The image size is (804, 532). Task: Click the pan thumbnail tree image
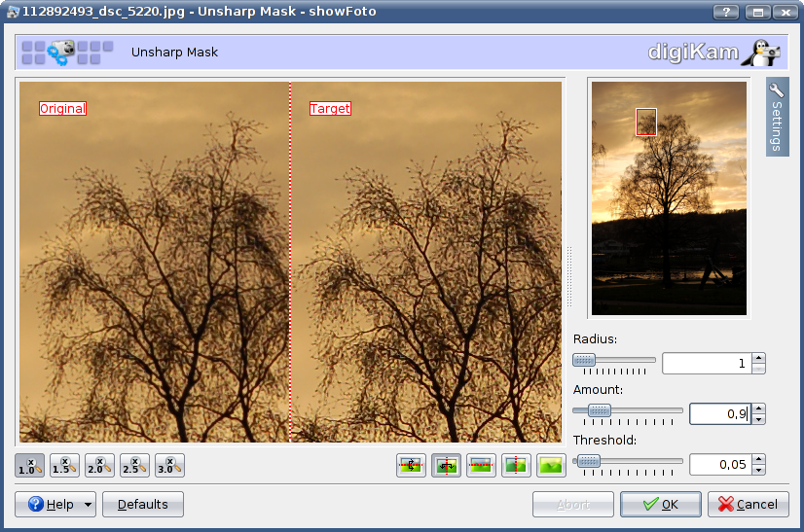(x=669, y=198)
